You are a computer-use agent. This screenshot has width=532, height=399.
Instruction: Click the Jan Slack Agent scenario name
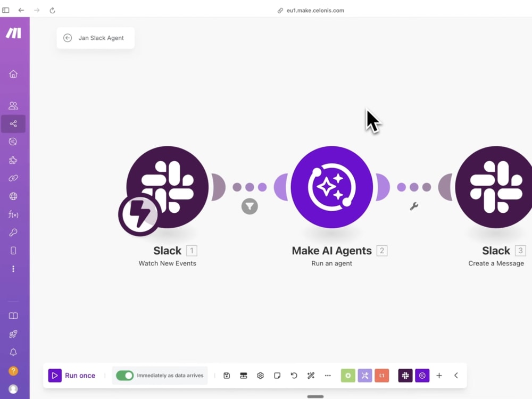click(101, 38)
